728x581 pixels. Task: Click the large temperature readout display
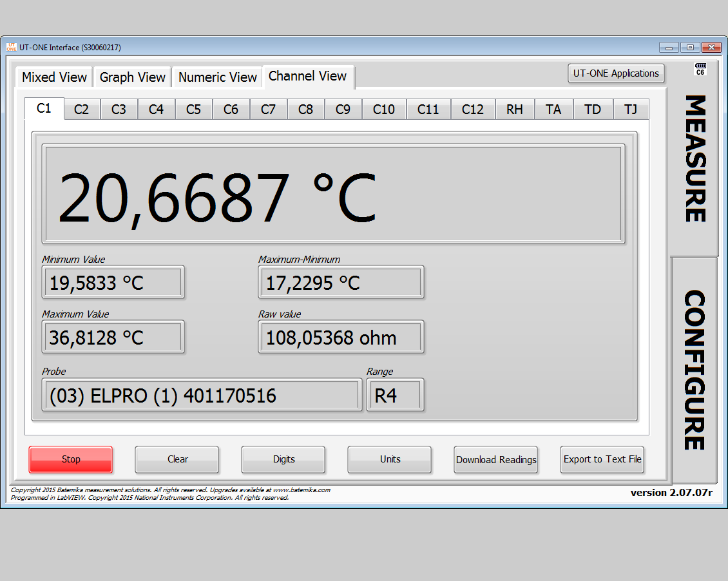pyautogui.click(x=333, y=193)
